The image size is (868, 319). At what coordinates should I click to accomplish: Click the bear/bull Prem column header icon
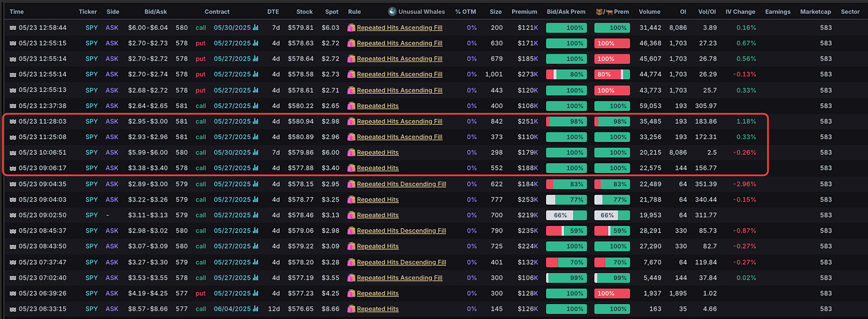[x=605, y=12]
